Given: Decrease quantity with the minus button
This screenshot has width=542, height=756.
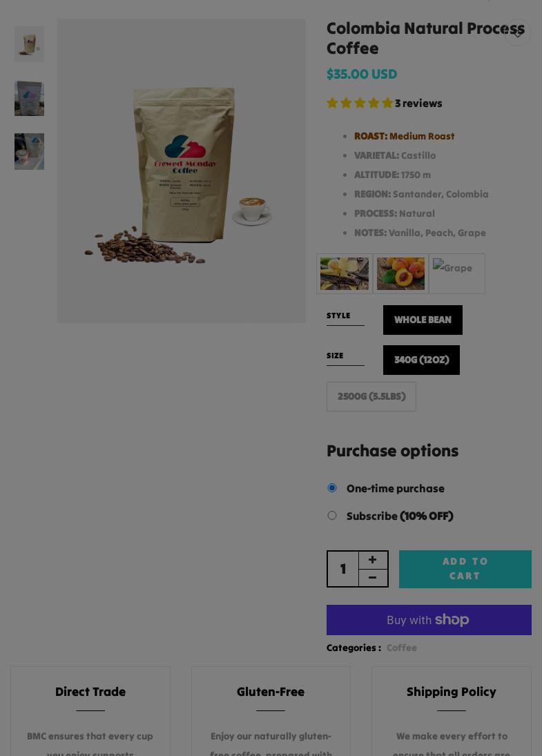Looking at the screenshot, I should point(373,578).
